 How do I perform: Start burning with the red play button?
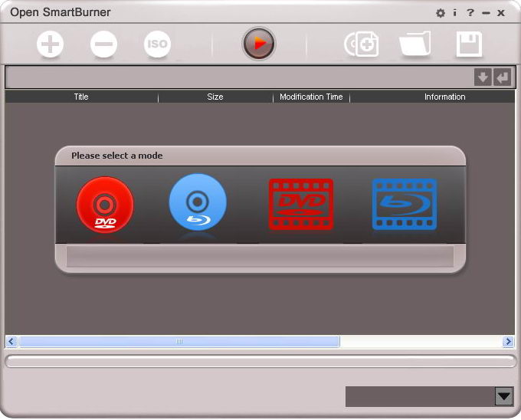pyautogui.click(x=259, y=44)
